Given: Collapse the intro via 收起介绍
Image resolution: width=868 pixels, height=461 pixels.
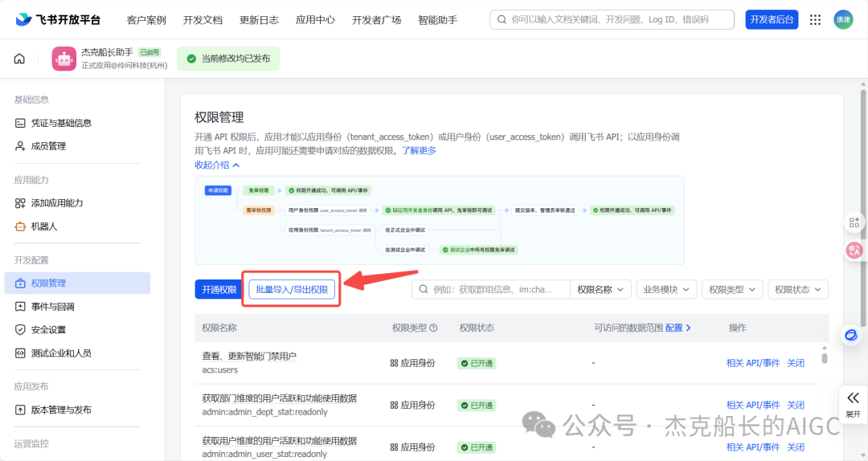Looking at the screenshot, I should 216,165.
